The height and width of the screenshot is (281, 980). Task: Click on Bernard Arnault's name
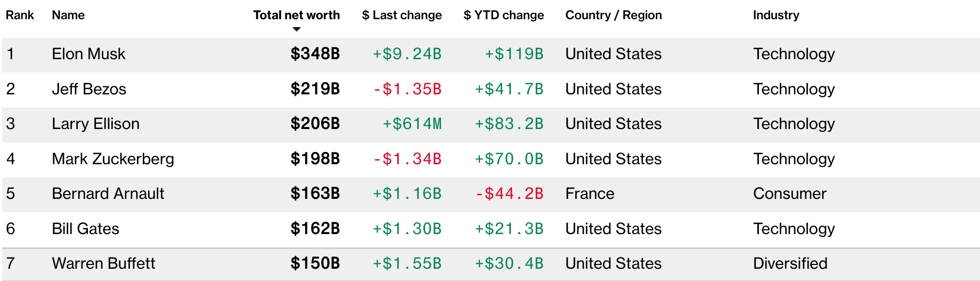tap(108, 194)
